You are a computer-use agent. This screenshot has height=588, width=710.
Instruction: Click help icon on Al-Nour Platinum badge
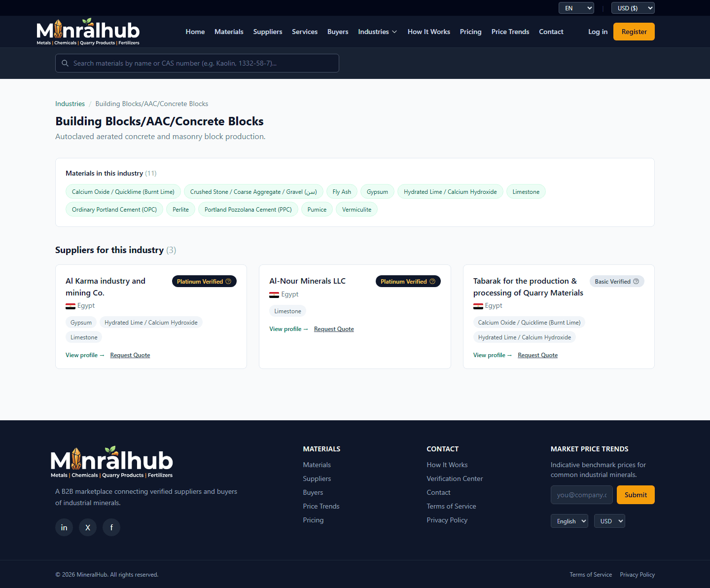[432, 281]
